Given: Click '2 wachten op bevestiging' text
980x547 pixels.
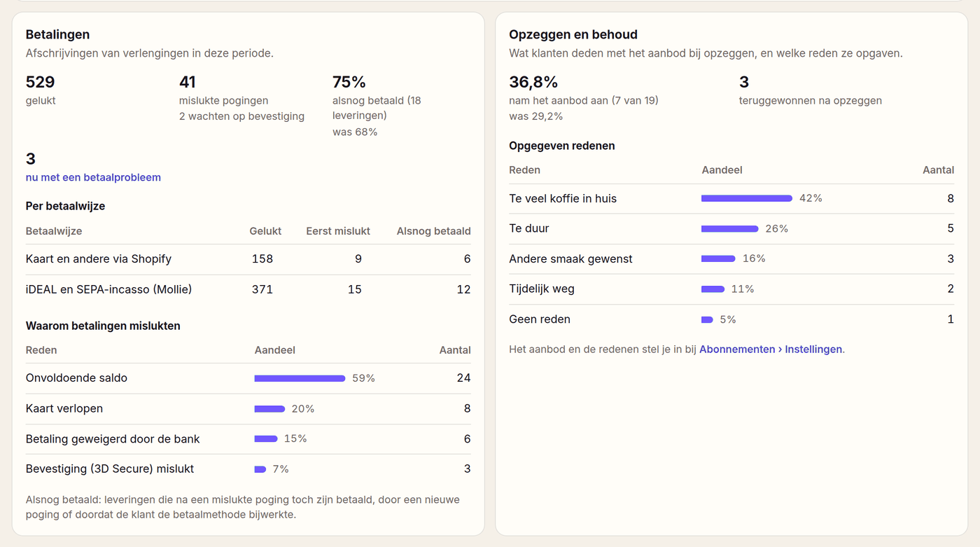Looking at the screenshot, I should coord(241,116).
